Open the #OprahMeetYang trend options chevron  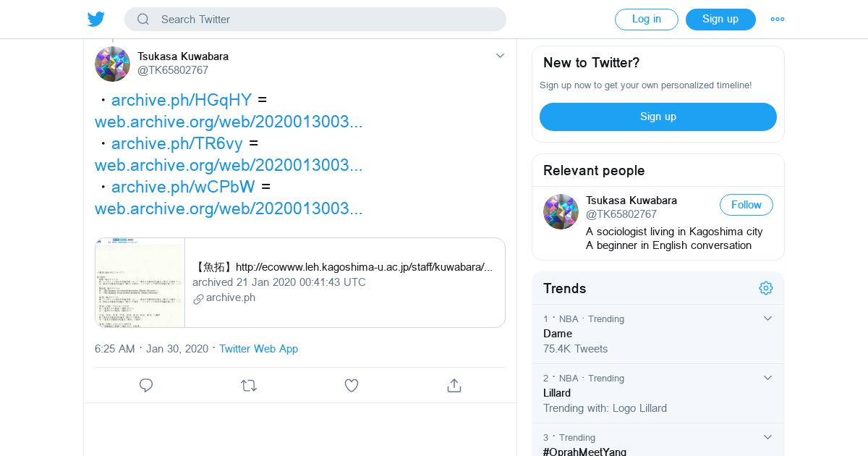click(767, 437)
